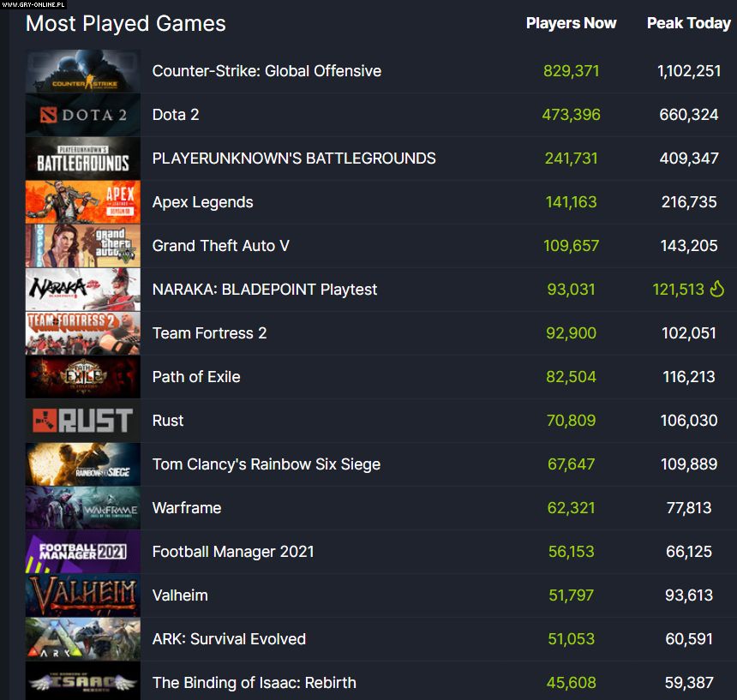The image size is (737, 700).
Task: Open the Dota 2 logo thumbnail
Action: [x=82, y=116]
